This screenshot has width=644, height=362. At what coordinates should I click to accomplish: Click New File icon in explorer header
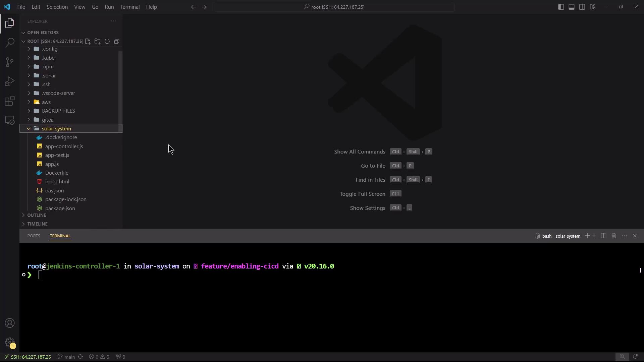[x=88, y=41]
